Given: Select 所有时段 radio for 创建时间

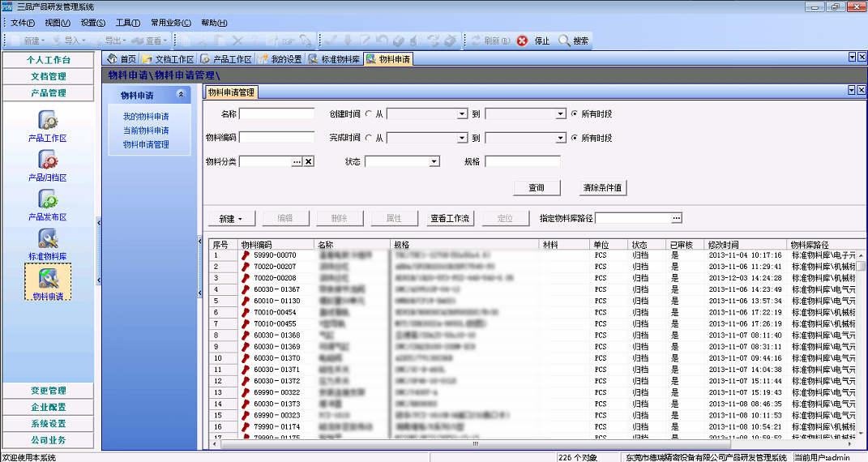Looking at the screenshot, I should 575,114.
